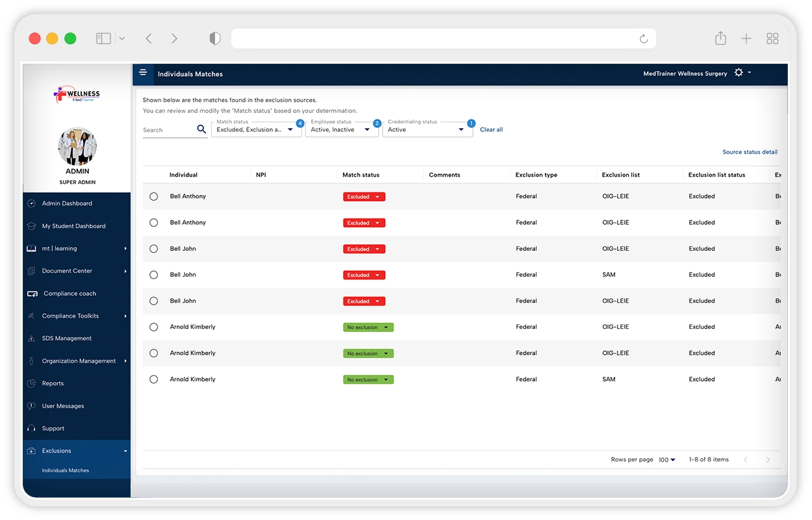Click the Support headset icon

click(31, 428)
